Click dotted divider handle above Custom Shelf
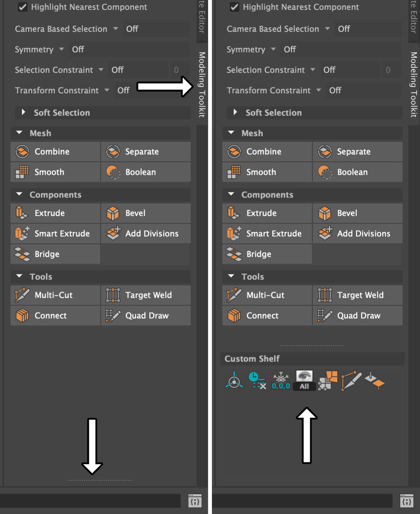 pyautogui.click(x=311, y=345)
